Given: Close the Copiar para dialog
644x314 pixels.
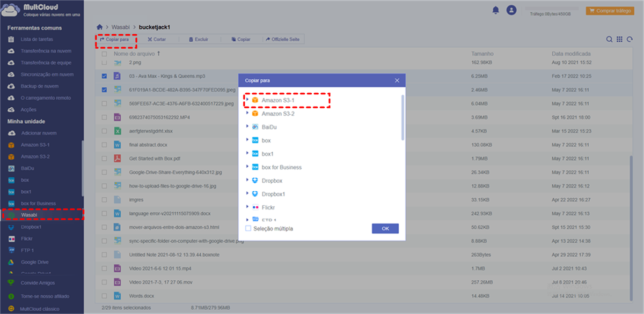Looking at the screenshot, I should click(397, 80).
